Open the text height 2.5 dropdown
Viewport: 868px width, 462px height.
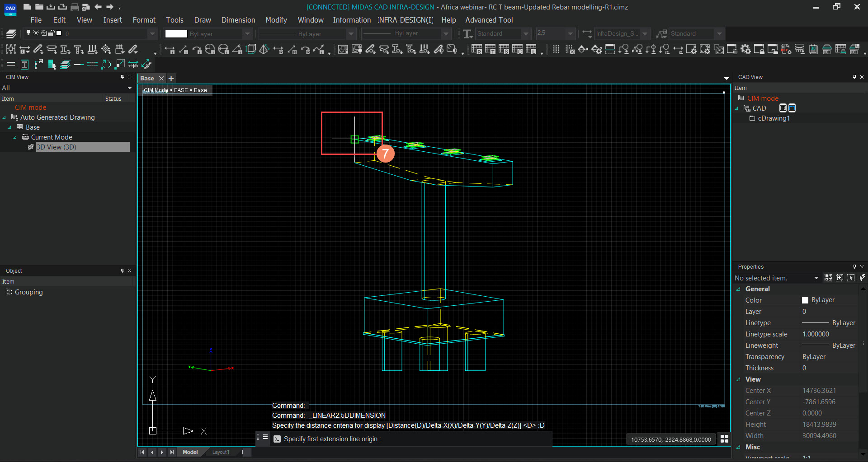click(570, 33)
